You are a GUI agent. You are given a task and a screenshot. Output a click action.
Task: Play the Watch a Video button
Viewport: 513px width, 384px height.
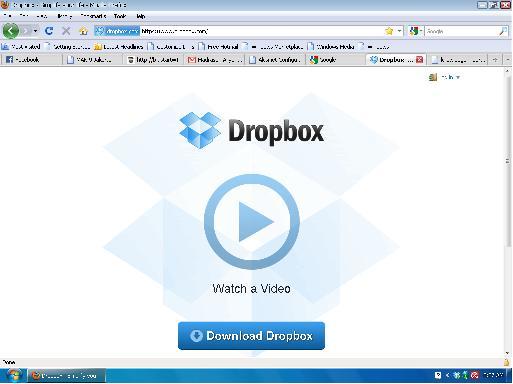(252, 222)
